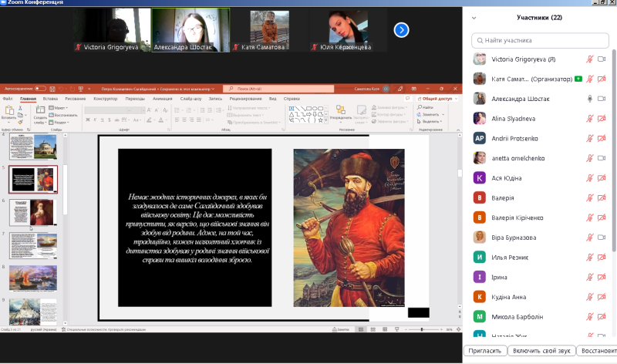Click the Undo arrow in the quick access toolbar
Viewport: 617px width, 364px height.
point(62,89)
